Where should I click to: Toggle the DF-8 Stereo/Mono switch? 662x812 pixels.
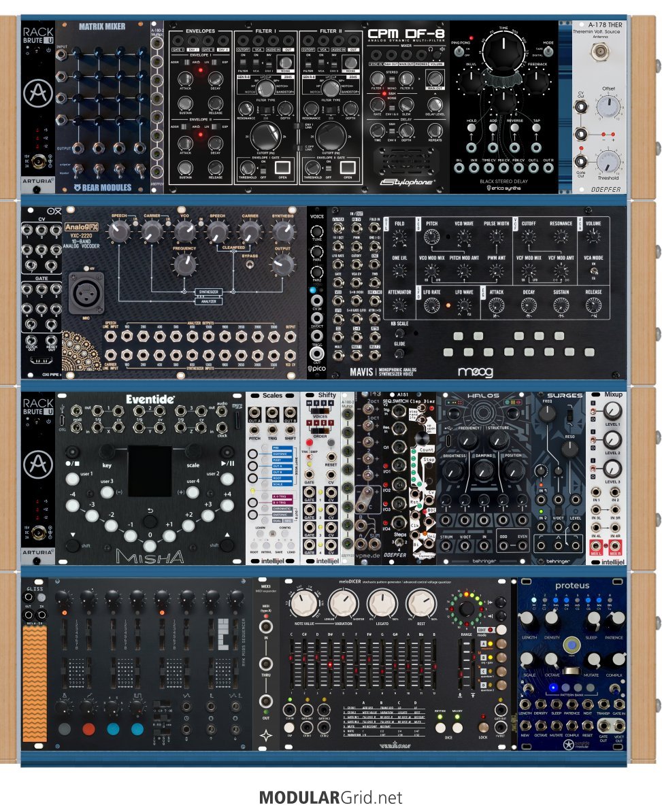392,80
